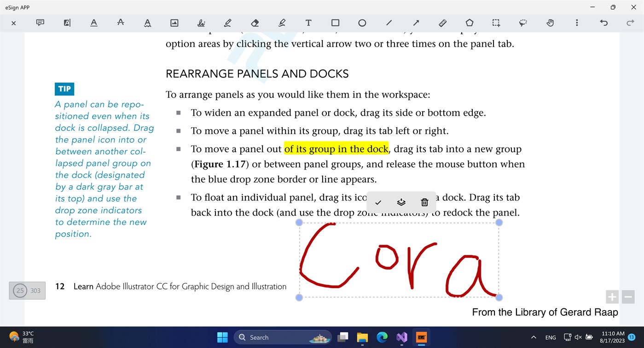This screenshot has height=348, width=644.
Task: Zoom out with the minus button
Action: click(628, 297)
